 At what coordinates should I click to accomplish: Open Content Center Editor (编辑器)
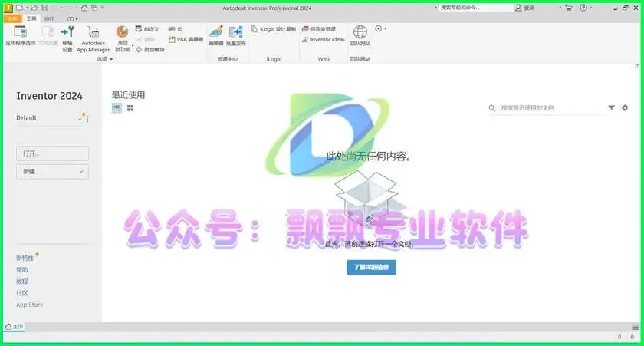click(x=215, y=35)
